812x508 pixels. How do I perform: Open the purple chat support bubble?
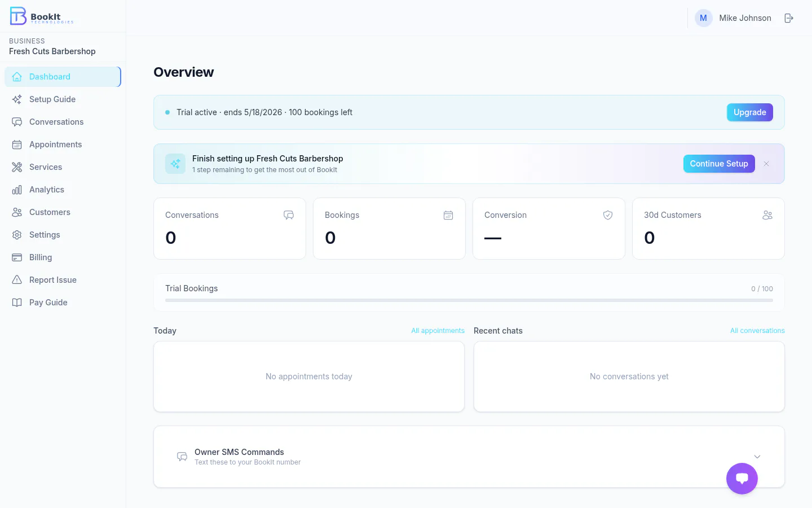(x=742, y=479)
